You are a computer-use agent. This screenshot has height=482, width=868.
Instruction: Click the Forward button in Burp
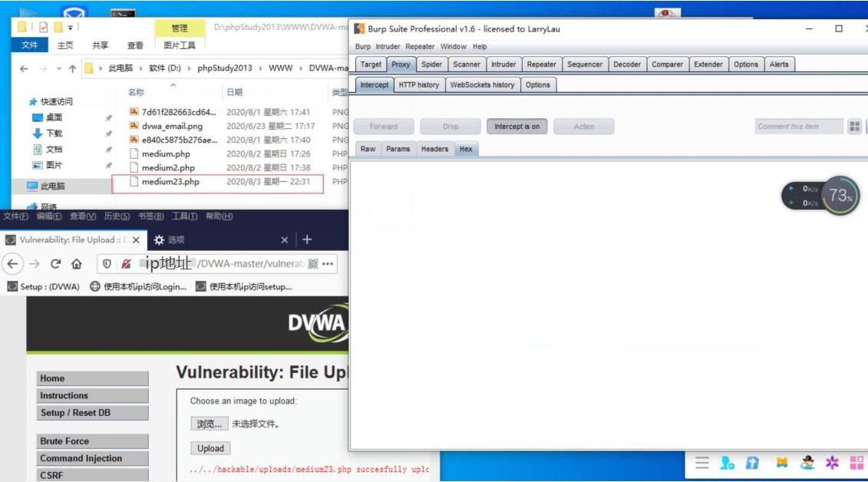point(384,127)
